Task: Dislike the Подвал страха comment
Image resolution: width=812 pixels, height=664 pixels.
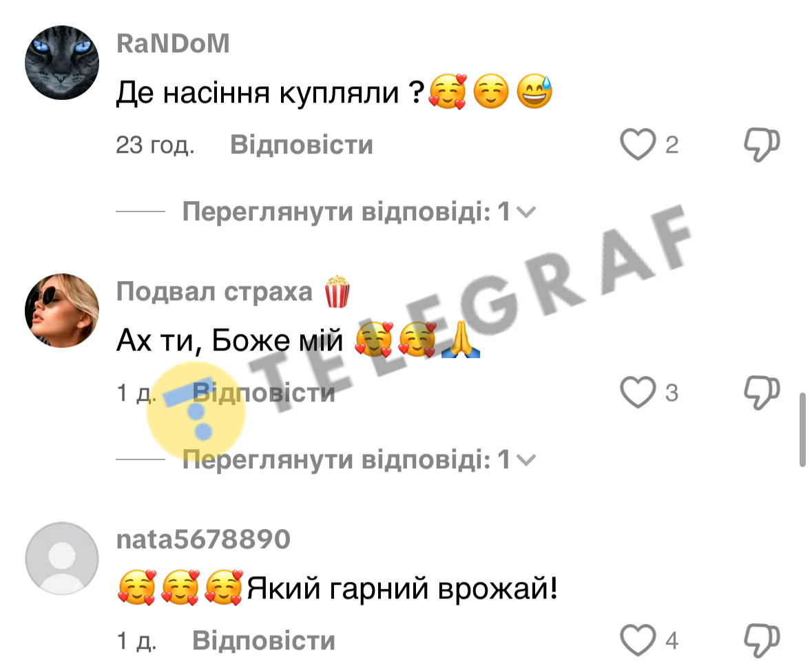Action: [x=762, y=393]
